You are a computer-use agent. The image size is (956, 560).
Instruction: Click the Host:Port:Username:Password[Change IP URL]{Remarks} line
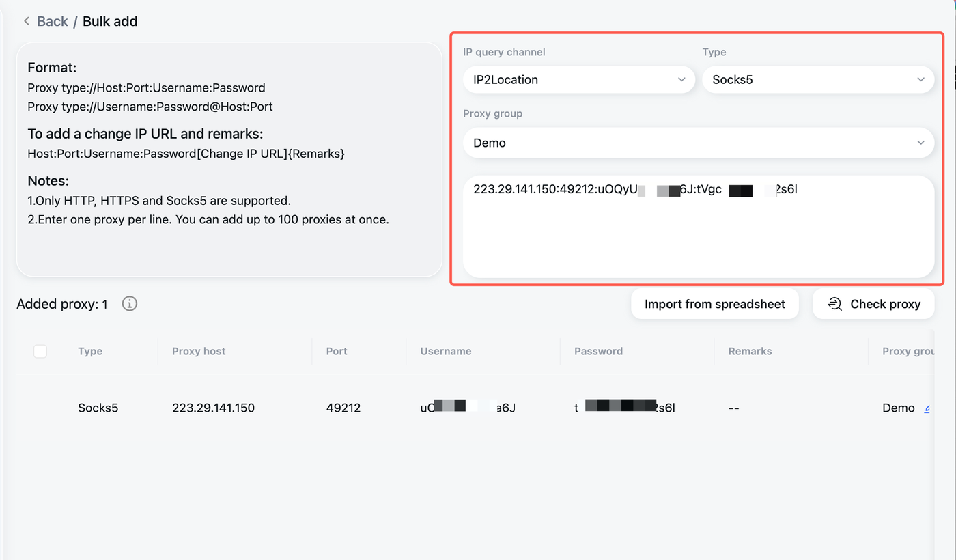point(186,154)
